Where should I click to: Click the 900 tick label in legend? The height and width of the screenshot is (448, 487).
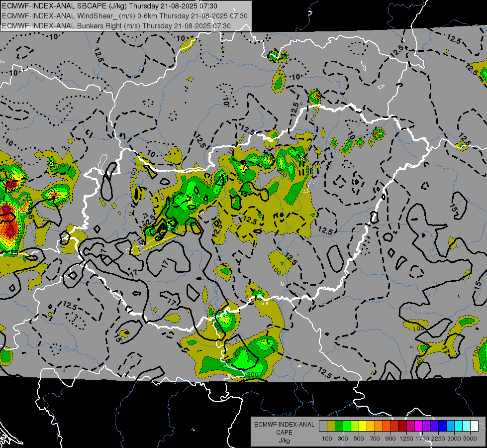coord(390,439)
